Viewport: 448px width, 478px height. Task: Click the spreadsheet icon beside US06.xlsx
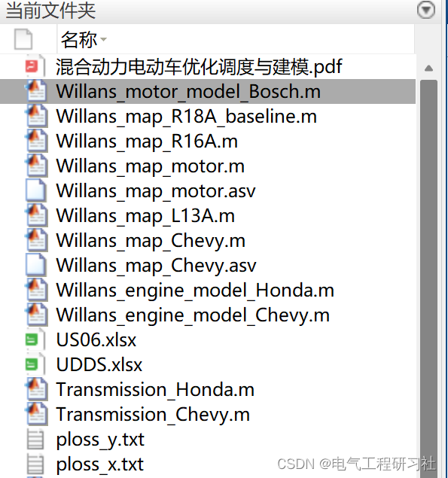point(35,339)
